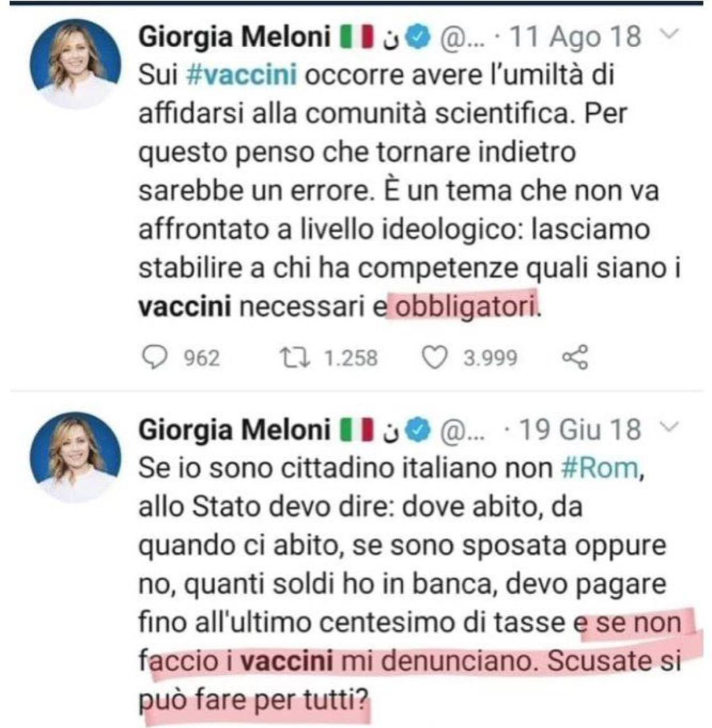712x728 pixels.
Task: Click Giorgia Meloni name on first tweet
Action: click(234, 38)
